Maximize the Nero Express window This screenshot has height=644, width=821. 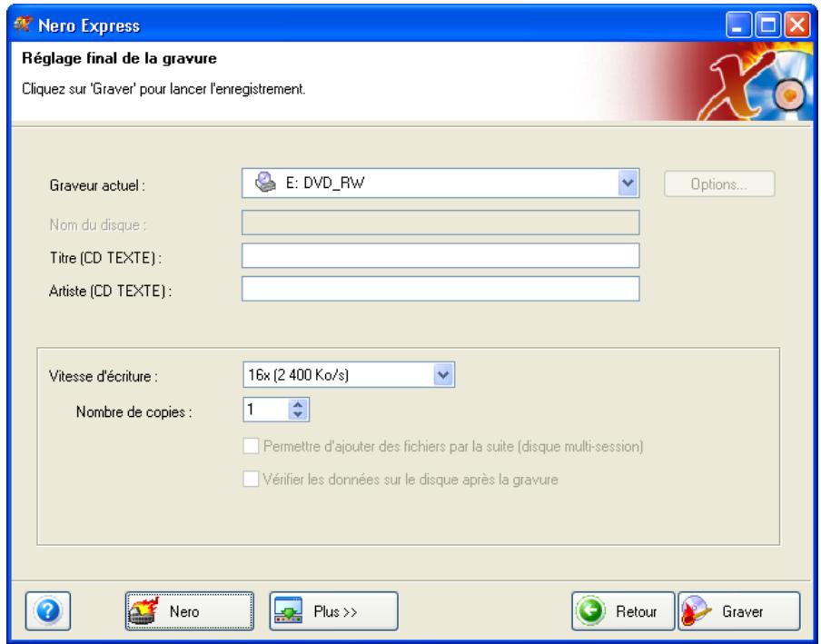(767, 25)
